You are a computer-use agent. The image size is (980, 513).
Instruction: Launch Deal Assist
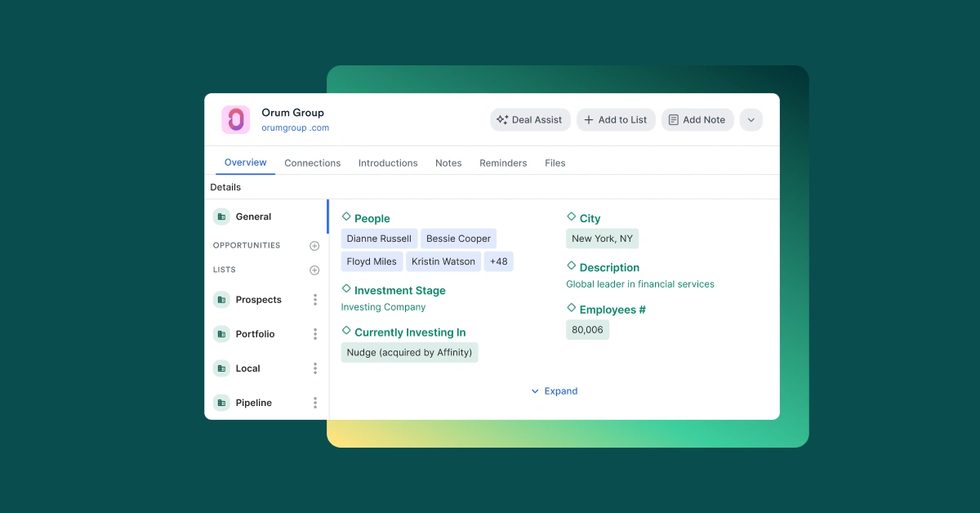point(530,120)
